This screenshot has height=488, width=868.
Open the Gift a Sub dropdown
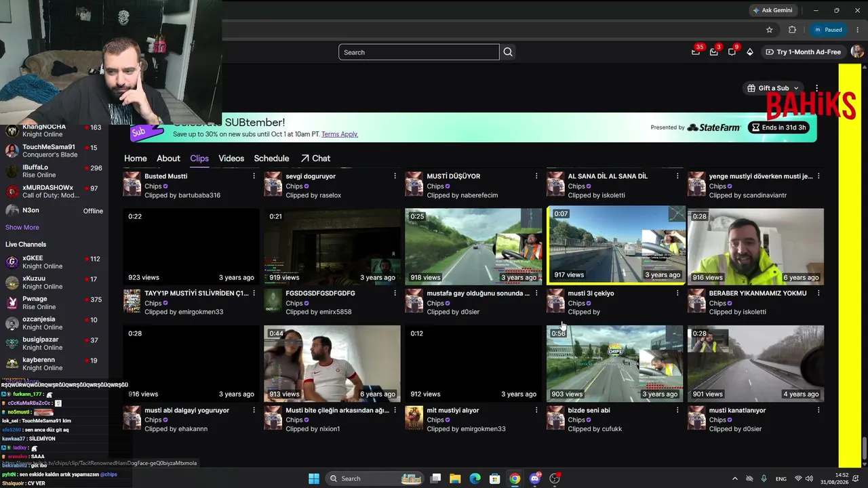click(773, 88)
